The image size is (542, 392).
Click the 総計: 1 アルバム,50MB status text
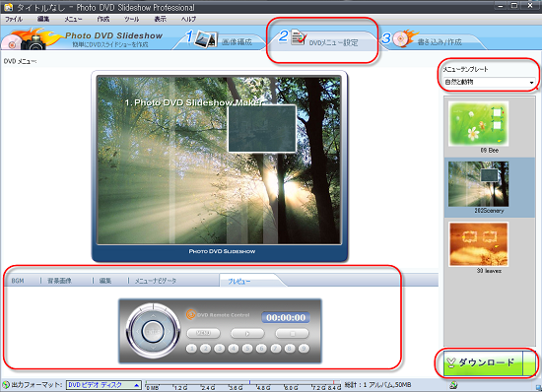click(378, 385)
